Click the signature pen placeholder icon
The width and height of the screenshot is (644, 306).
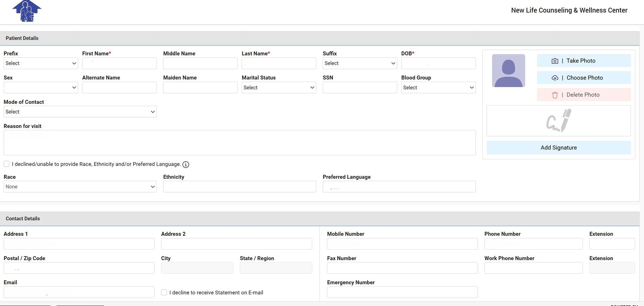558,121
